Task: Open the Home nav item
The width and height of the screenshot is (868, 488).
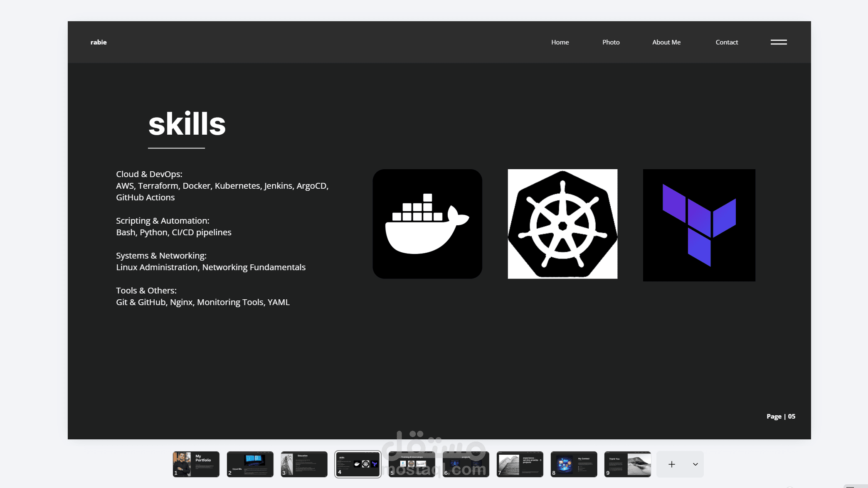Action: tap(560, 42)
